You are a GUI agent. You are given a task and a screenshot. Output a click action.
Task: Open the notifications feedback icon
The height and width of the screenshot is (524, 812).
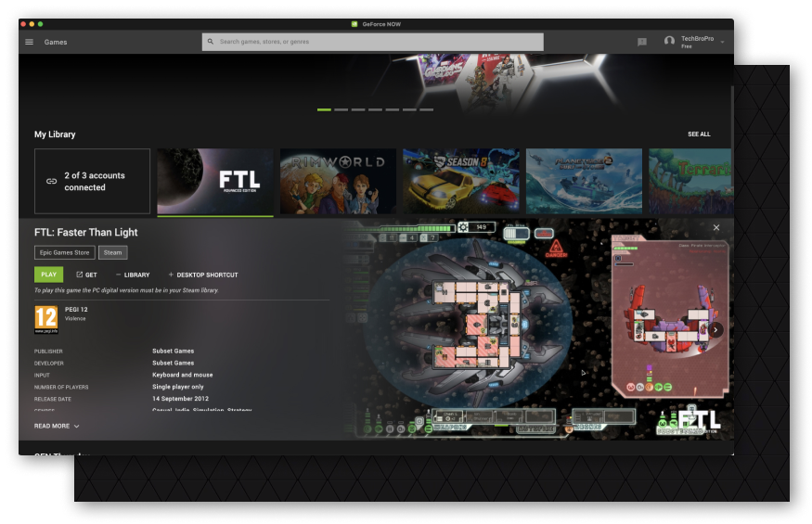point(642,42)
